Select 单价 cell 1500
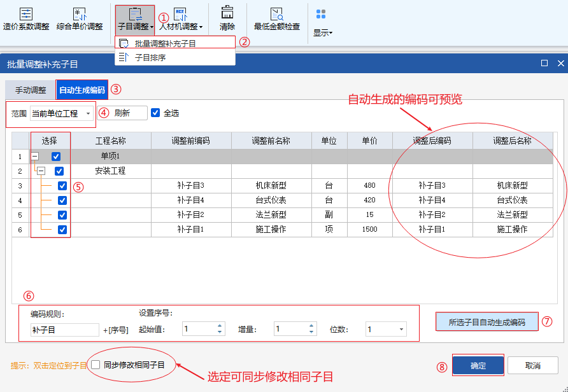The image size is (568, 392). pyautogui.click(x=369, y=230)
